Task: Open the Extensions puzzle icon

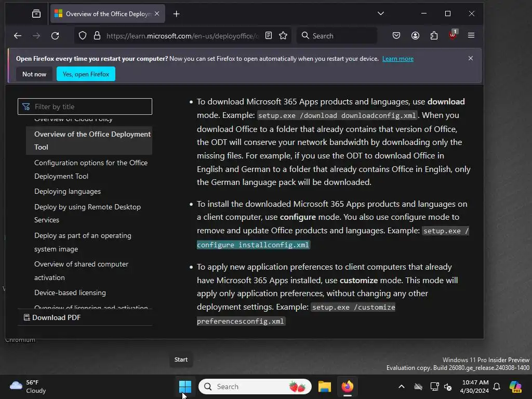Action: (434, 36)
